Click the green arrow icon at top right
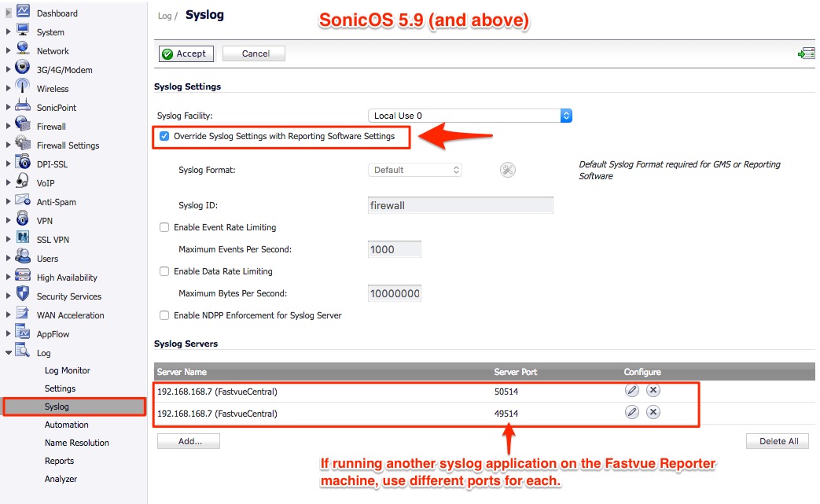The image size is (820, 504). (x=806, y=53)
